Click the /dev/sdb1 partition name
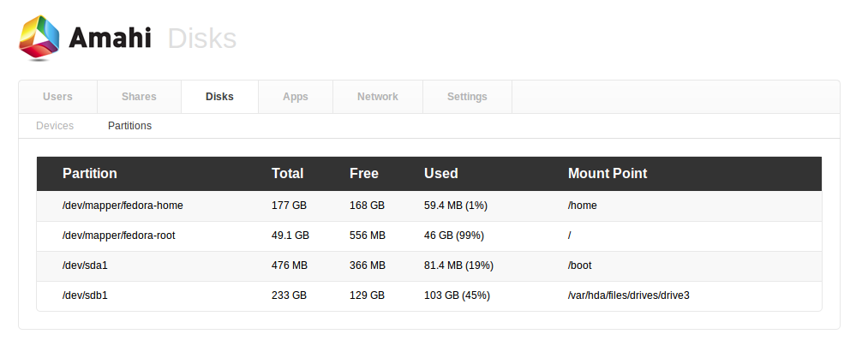Screen dimensions: 868x340 85,295
